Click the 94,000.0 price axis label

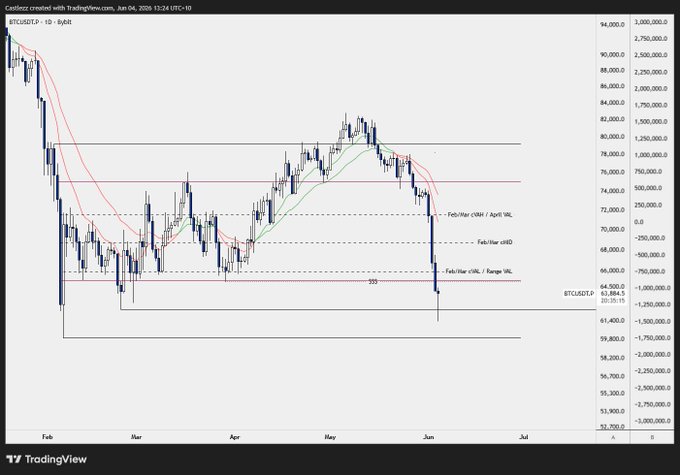pos(612,25)
